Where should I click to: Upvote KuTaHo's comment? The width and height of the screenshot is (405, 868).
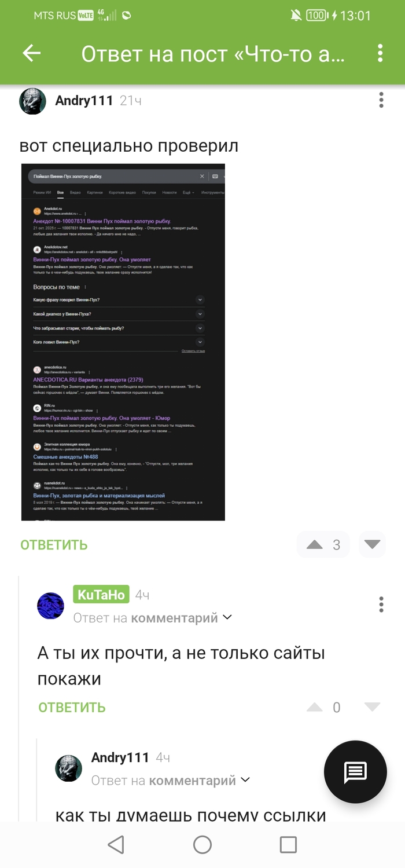[314, 706]
